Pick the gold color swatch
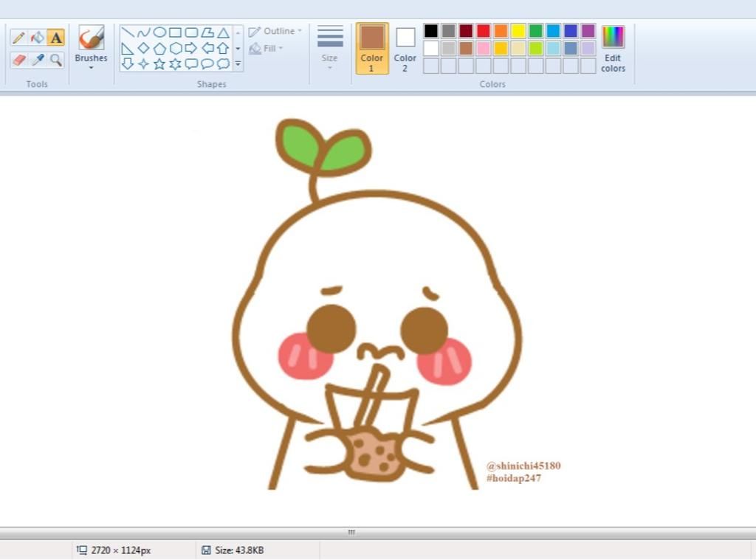 [501, 48]
